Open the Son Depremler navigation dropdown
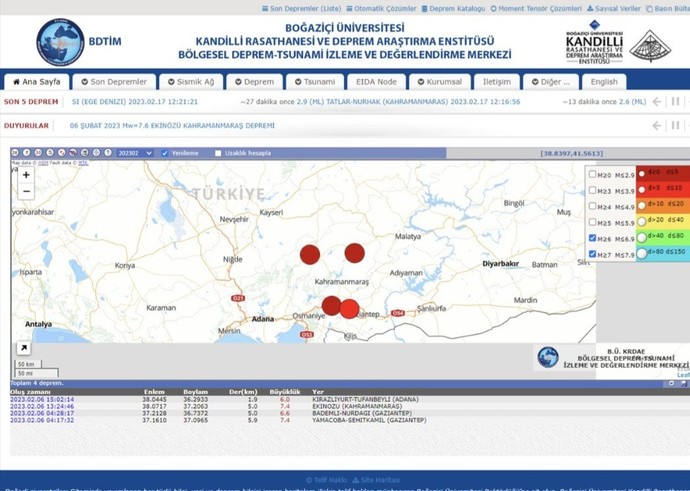This screenshot has width=690, height=491. tap(114, 82)
